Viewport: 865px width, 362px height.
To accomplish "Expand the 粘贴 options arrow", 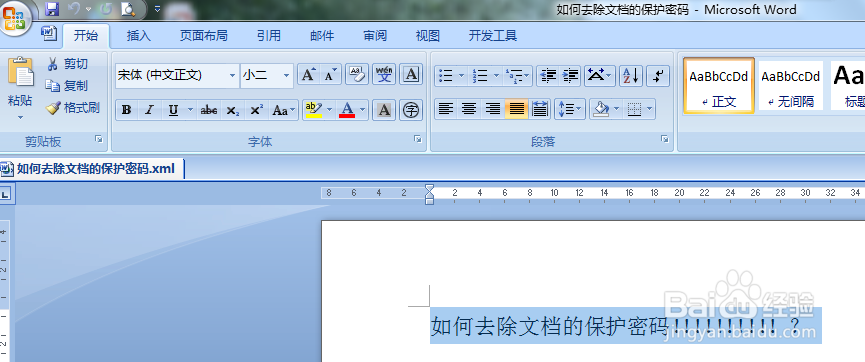I will click(x=20, y=117).
